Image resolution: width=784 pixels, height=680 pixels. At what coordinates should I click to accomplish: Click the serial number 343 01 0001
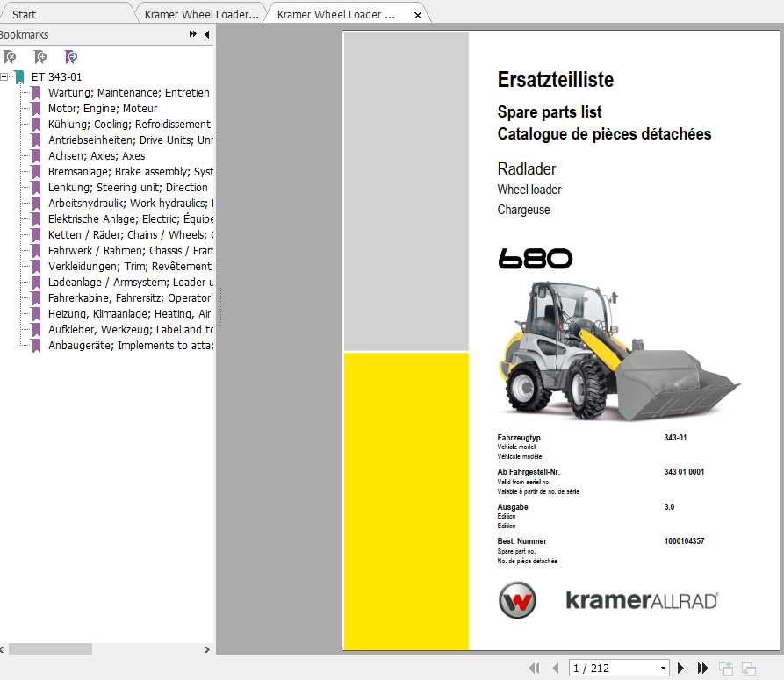tap(684, 472)
